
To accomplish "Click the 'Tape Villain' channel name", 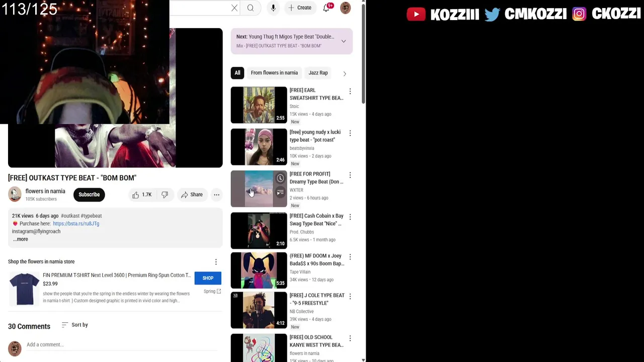I will click(x=300, y=272).
